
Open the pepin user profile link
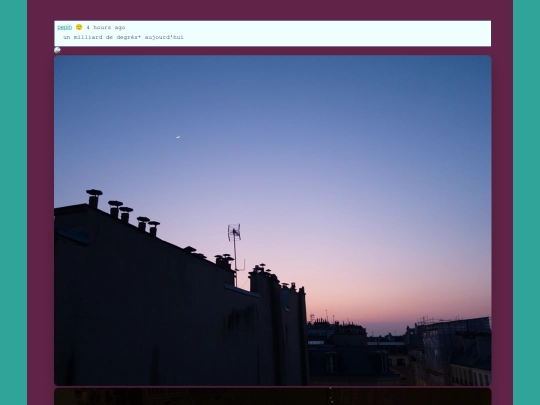pyautogui.click(x=64, y=27)
